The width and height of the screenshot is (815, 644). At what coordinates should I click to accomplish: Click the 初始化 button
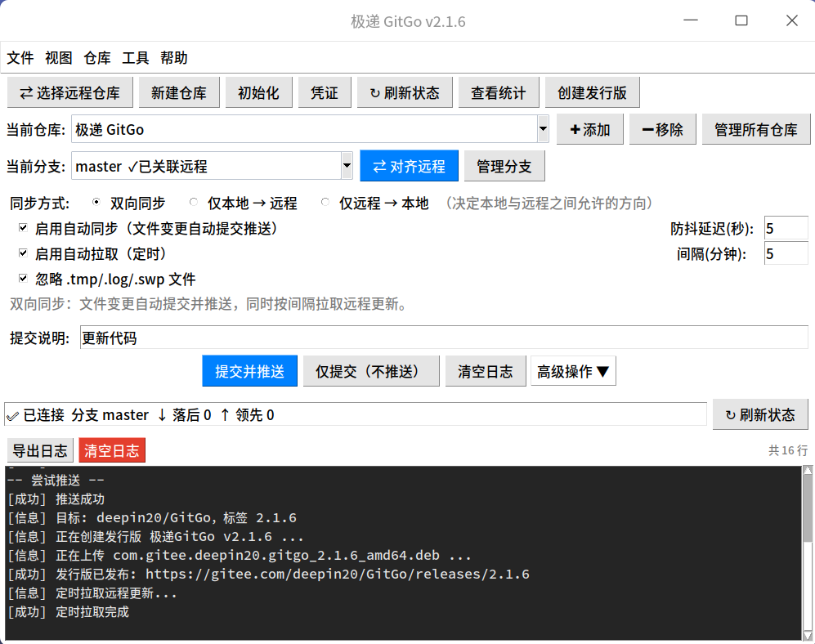click(259, 92)
